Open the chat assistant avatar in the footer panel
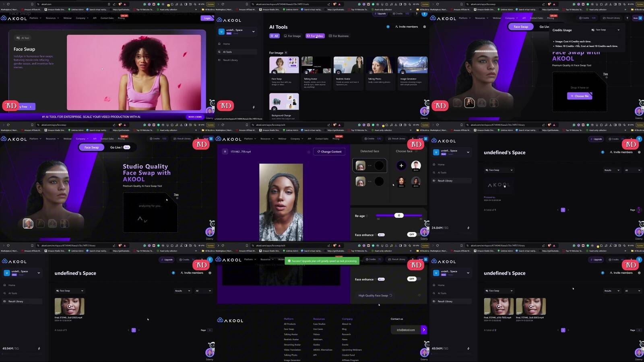 (425, 352)
